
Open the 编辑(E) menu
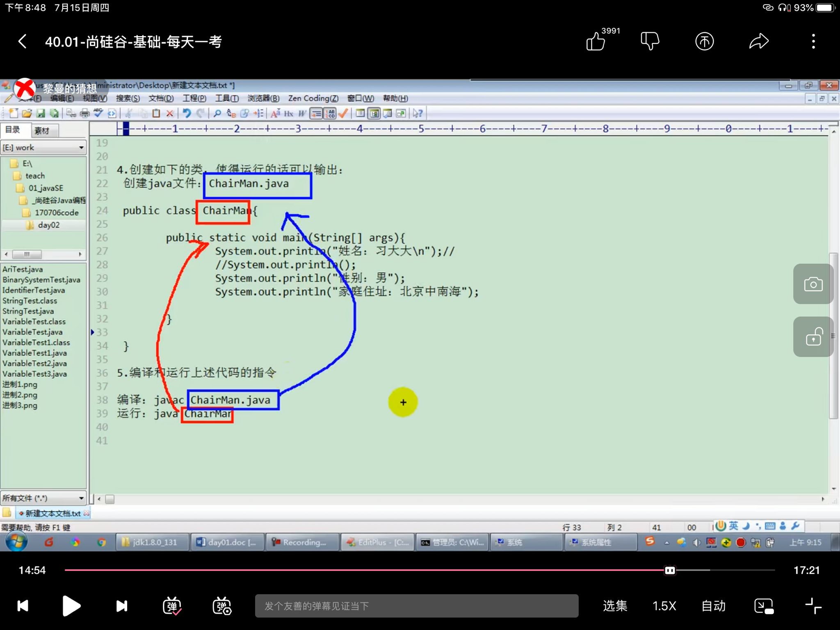[62, 98]
